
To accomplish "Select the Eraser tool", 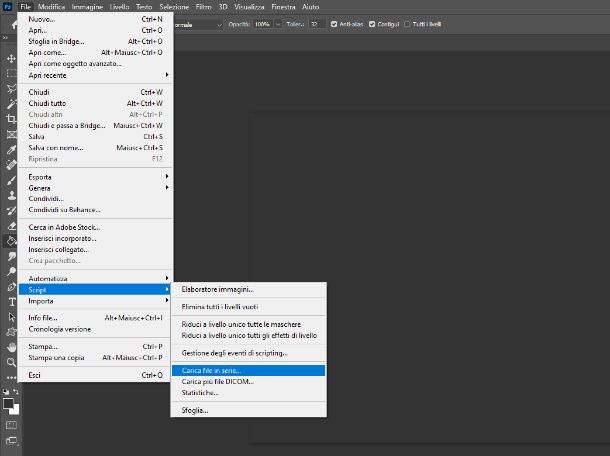I will [11, 226].
